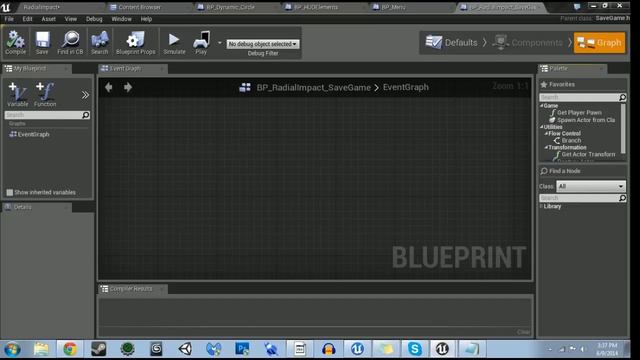Toggle Show inherited variables checkbox
The image size is (640, 360).
(9, 192)
